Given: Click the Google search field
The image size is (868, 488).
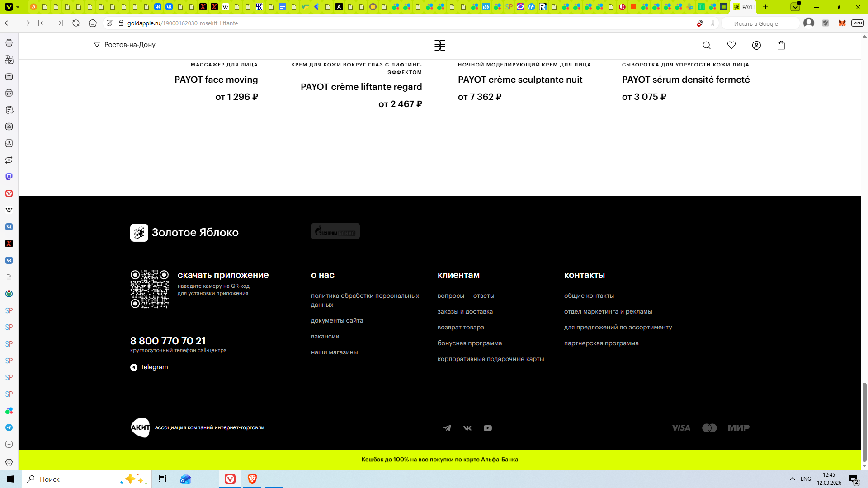Looking at the screenshot, I should click(759, 23).
